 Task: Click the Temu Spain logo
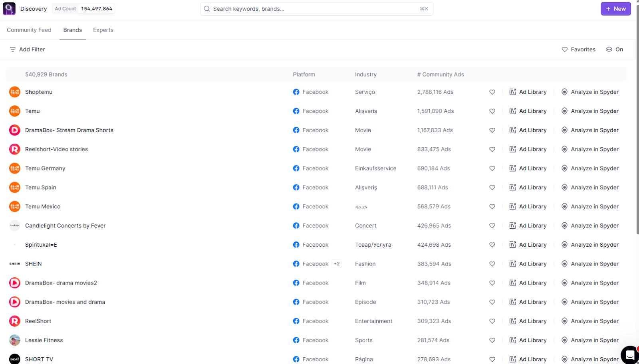click(x=15, y=187)
